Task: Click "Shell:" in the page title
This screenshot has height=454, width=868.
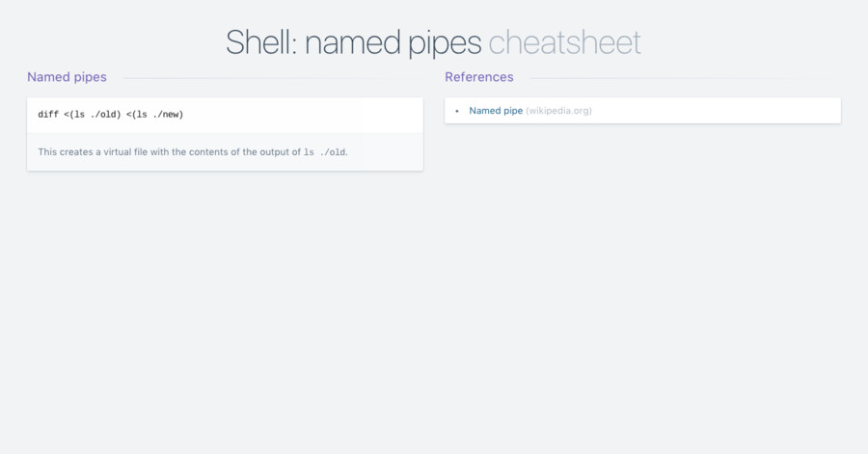Action: 260,42
